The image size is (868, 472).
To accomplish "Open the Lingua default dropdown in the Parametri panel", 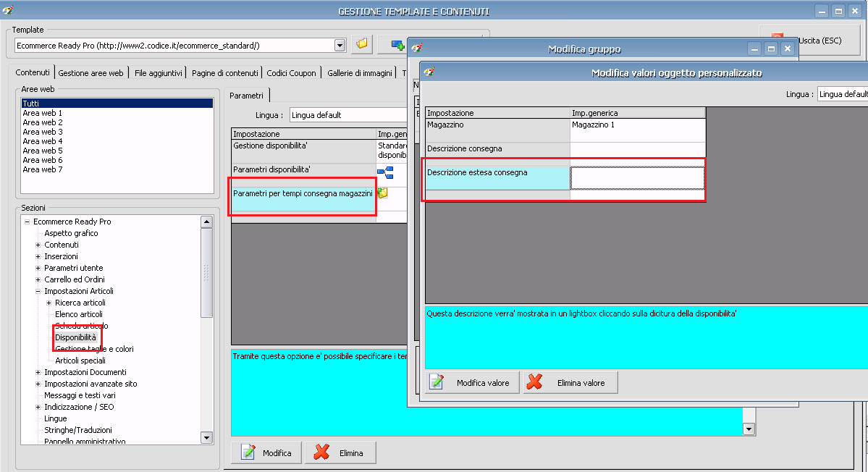I will coord(349,115).
